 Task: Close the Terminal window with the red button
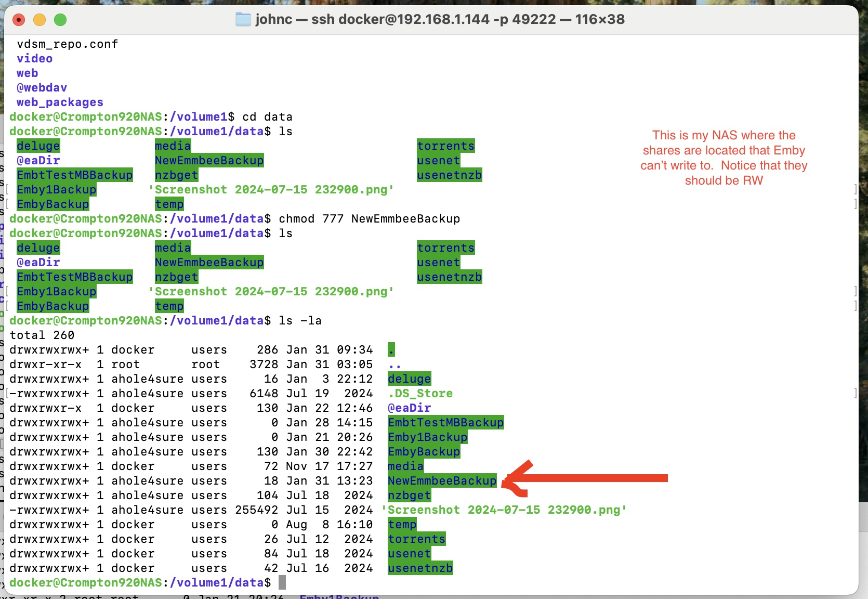(19, 20)
